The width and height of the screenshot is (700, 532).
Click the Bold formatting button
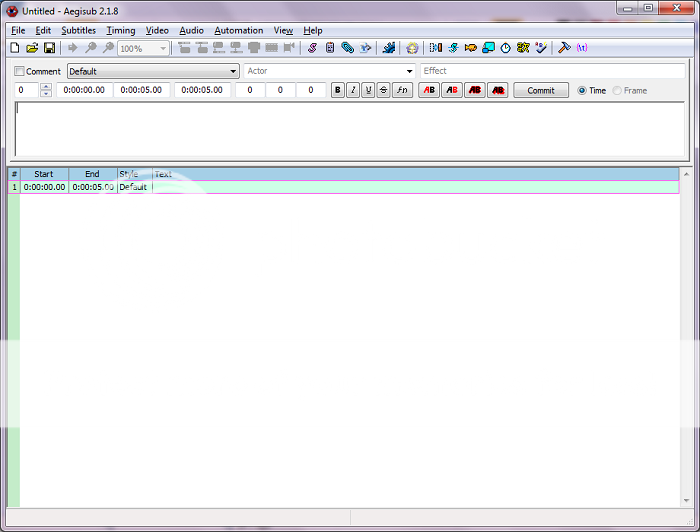[x=338, y=90]
